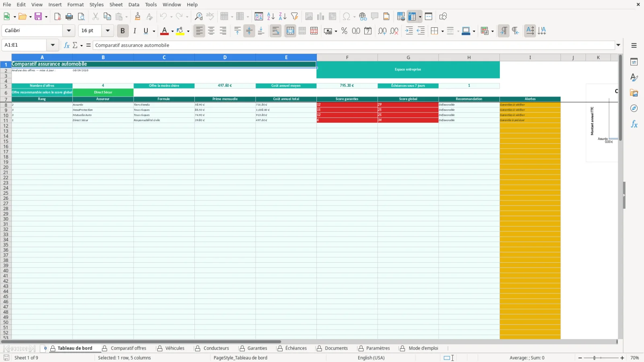Viewport: 644px width, 362px height.
Task: Apply percent format icon
Action: [344, 31]
